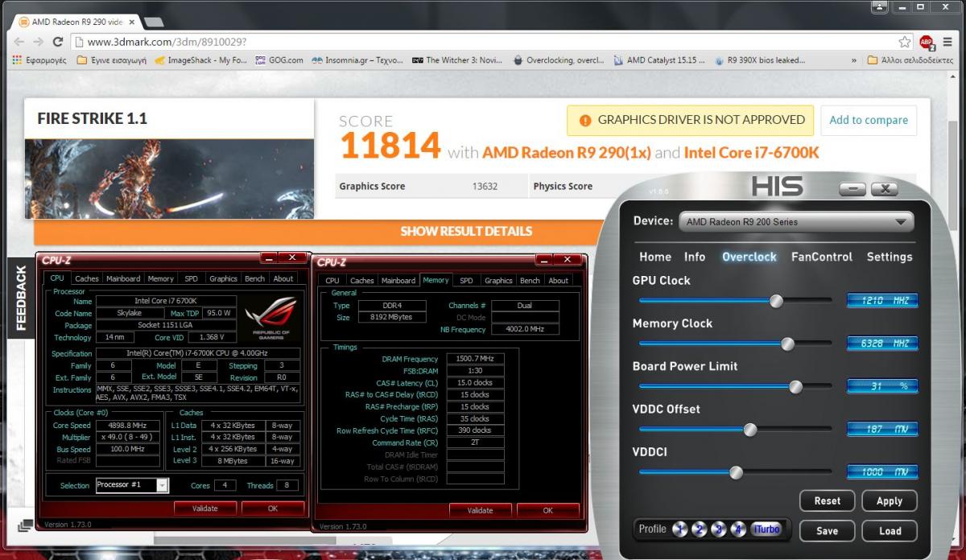The image size is (966, 560).
Task: Click the VDDC Offset slider handle
Action: point(750,430)
